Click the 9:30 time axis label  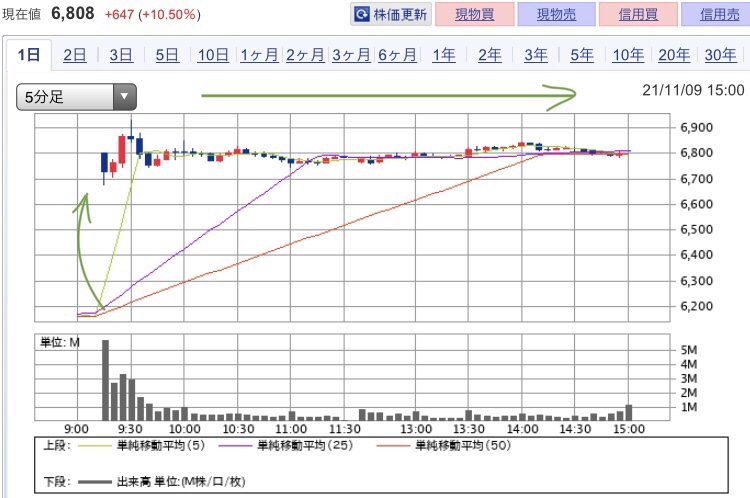pos(130,429)
